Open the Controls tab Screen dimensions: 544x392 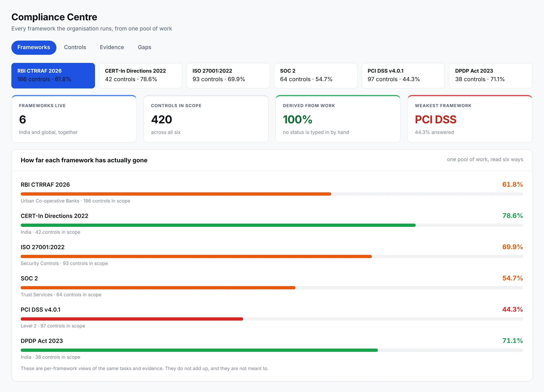pos(75,47)
